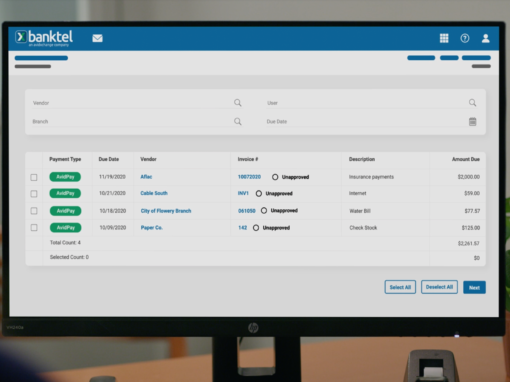Click the Next button
510x382 pixels.
click(474, 287)
